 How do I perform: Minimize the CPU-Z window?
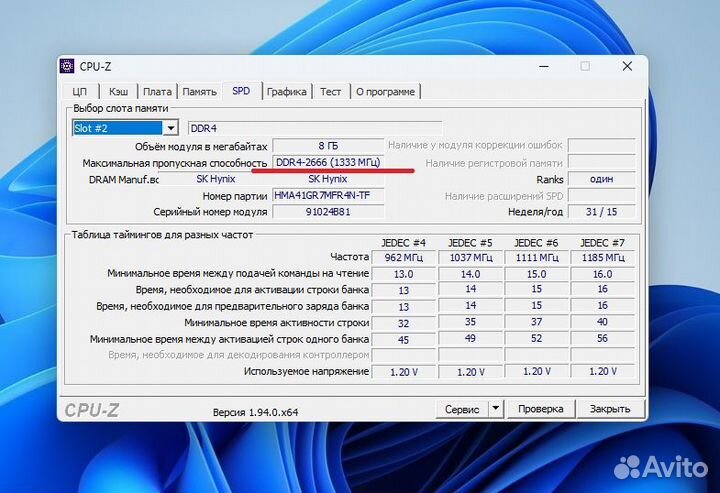544,67
